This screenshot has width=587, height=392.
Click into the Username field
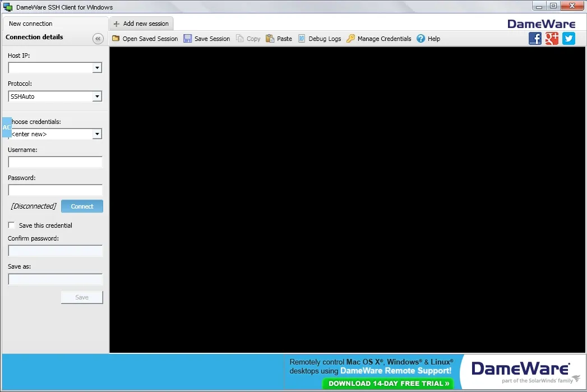pyautogui.click(x=55, y=162)
